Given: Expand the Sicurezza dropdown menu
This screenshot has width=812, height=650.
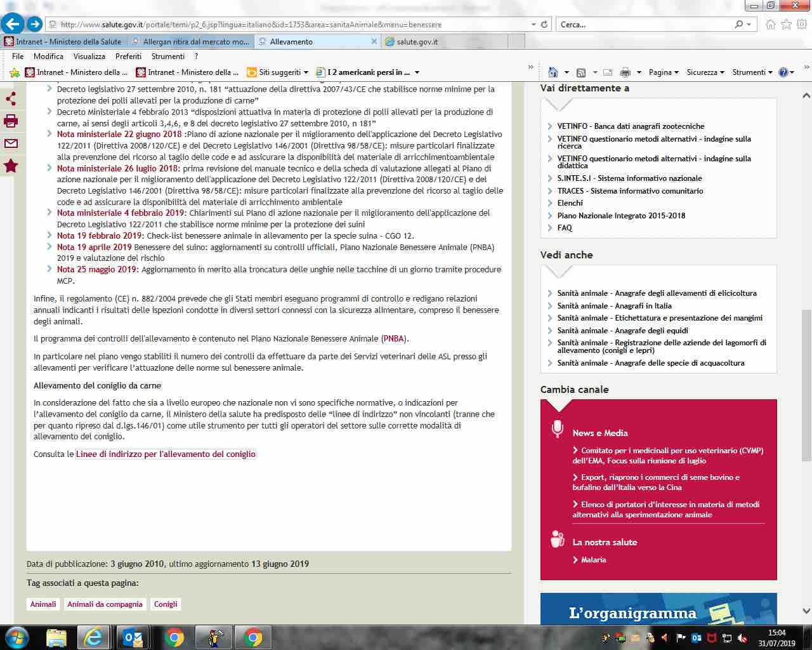Looking at the screenshot, I should point(705,72).
